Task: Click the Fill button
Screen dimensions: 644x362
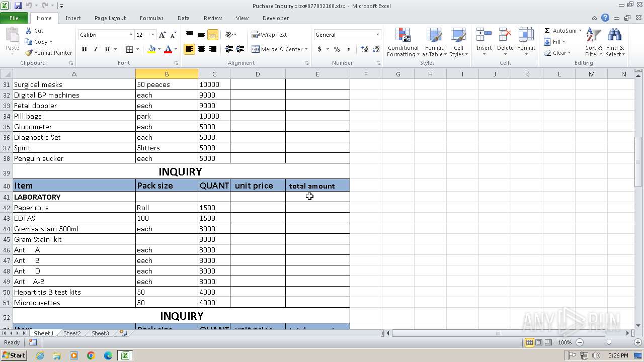Action: [555, 42]
